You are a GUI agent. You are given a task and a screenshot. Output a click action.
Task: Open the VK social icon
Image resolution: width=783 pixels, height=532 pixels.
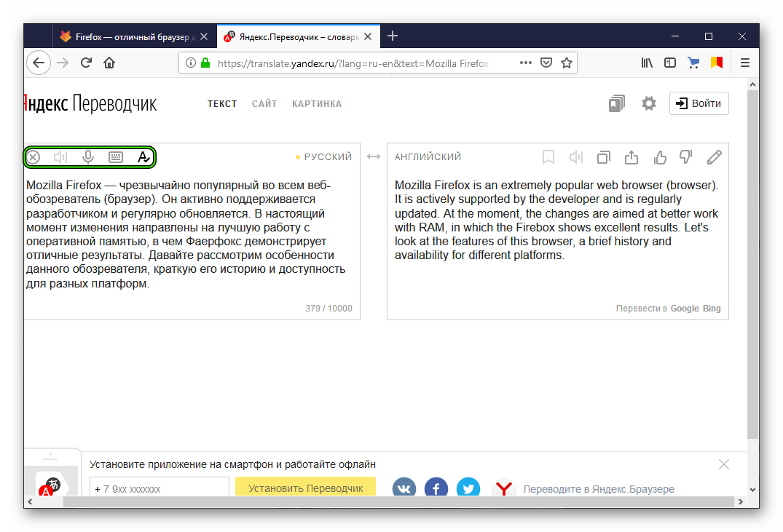(404, 487)
